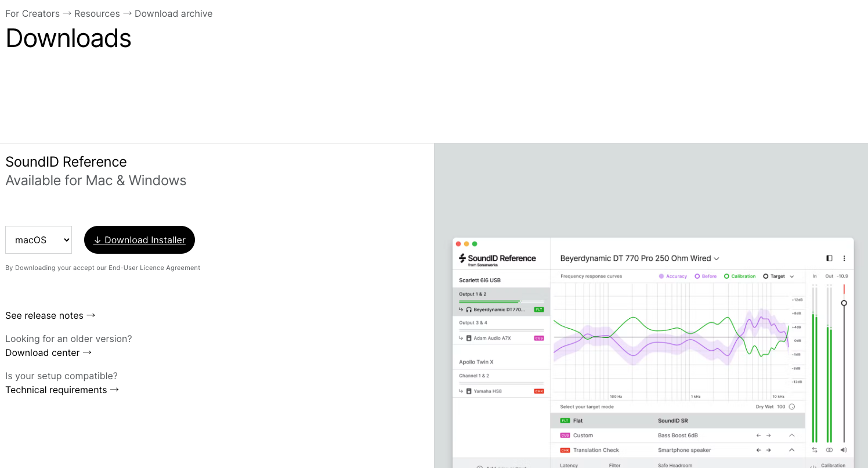868x468 pixels.
Task: Select Yamaha HS8 output profile
Action: tap(487, 391)
